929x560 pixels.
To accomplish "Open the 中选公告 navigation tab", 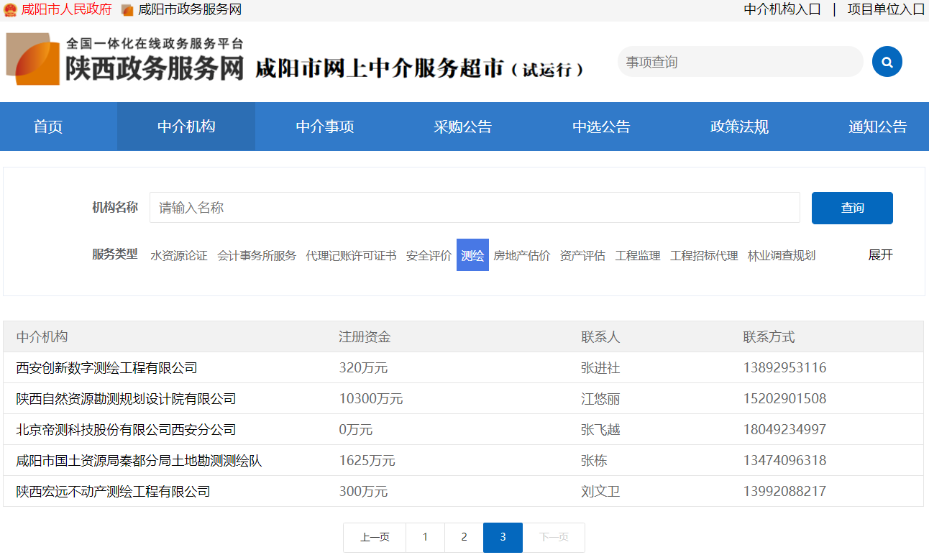I will (601, 127).
